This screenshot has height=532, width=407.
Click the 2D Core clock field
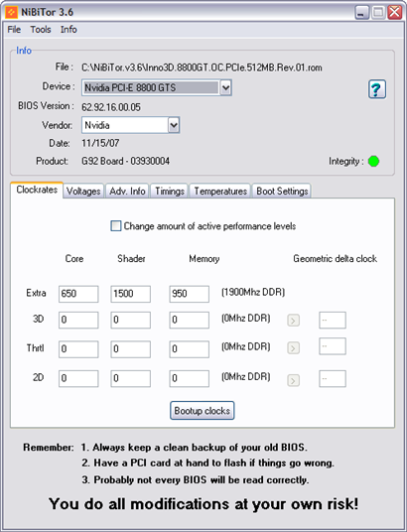coord(78,378)
